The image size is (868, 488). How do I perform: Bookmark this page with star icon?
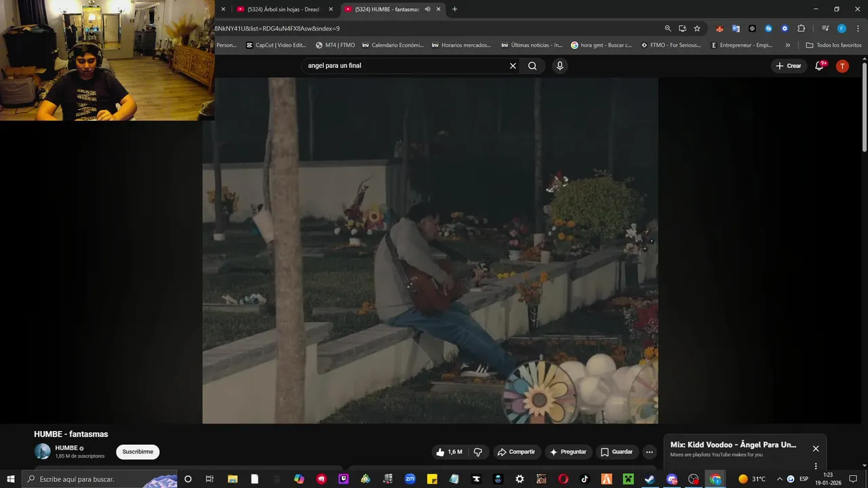click(x=696, y=28)
